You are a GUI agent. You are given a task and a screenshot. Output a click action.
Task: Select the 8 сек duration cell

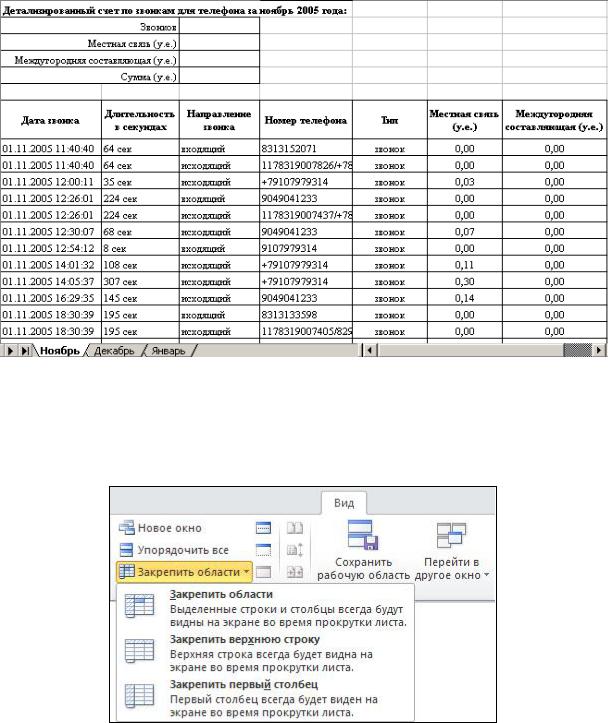(x=140, y=248)
